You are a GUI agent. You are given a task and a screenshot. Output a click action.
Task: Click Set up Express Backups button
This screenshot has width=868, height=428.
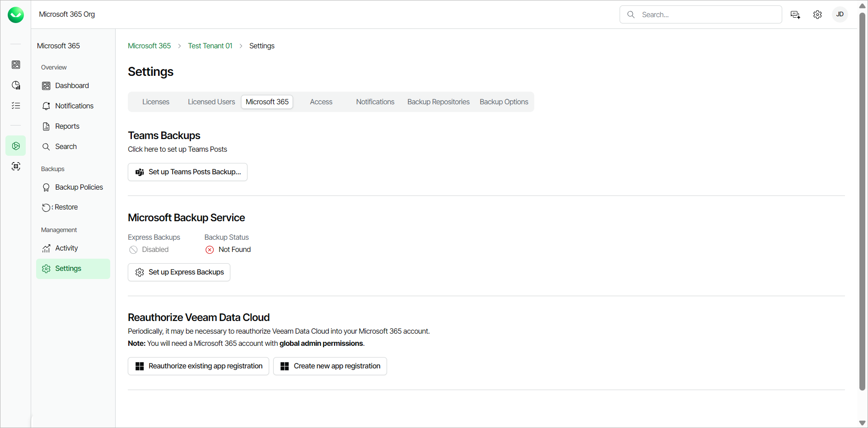179,272
